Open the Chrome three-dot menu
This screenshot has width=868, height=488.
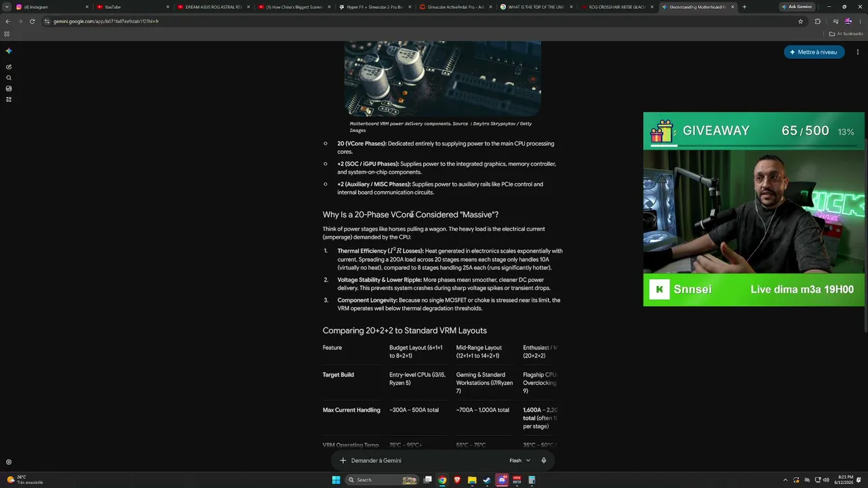[860, 21]
